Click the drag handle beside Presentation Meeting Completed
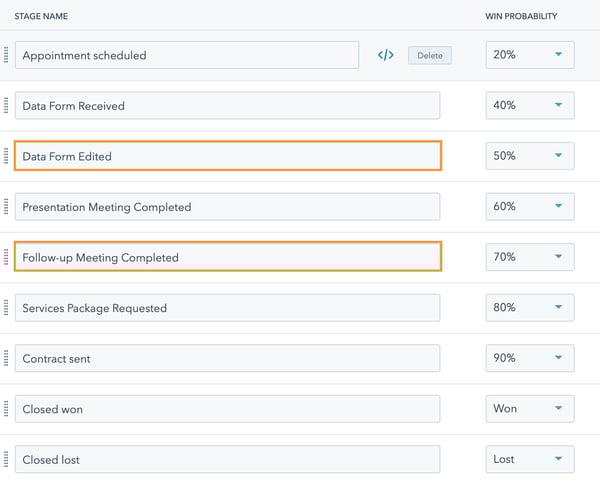Image resolution: width=600 pixels, height=482 pixels. (x=6, y=207)
